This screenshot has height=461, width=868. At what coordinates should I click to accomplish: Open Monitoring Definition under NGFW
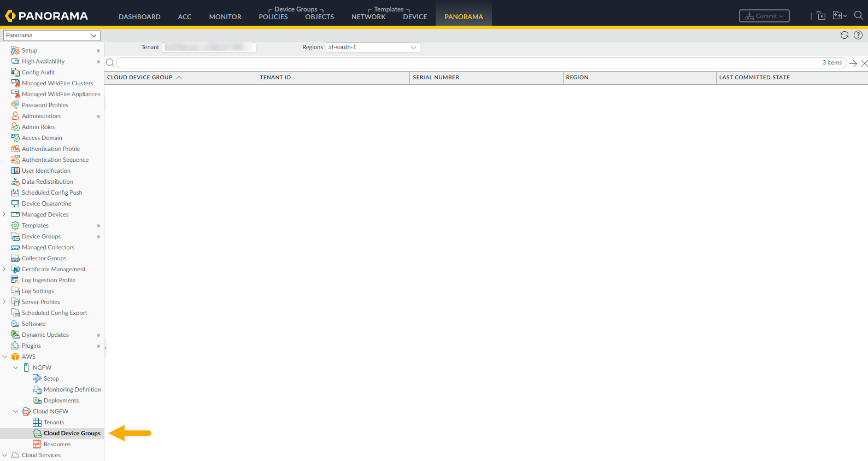point(72,389)
